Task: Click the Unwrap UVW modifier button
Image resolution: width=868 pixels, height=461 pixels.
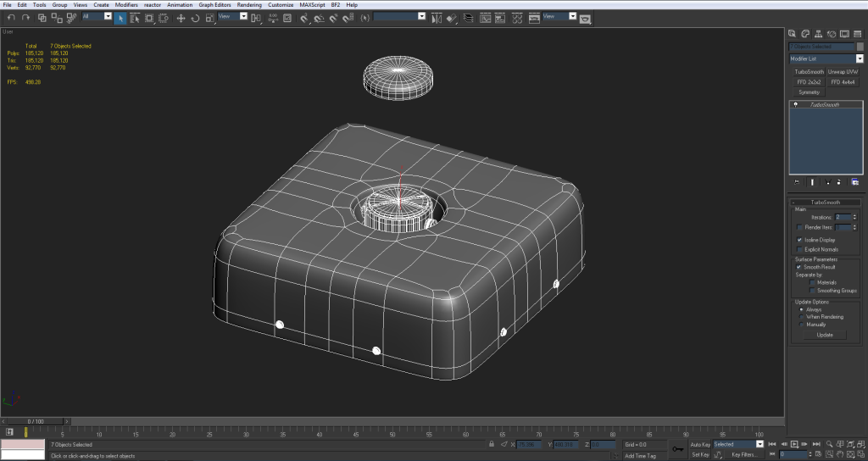Action: pos(843,72)
